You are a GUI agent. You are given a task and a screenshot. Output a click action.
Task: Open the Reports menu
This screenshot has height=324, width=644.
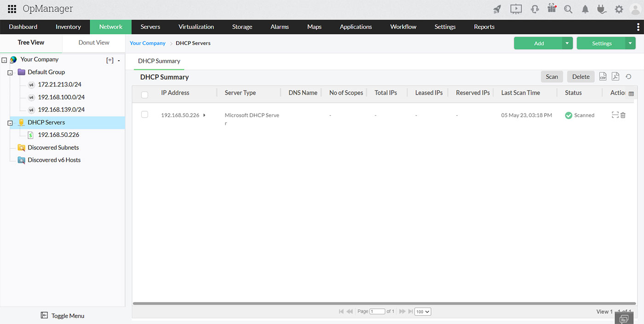484,27
